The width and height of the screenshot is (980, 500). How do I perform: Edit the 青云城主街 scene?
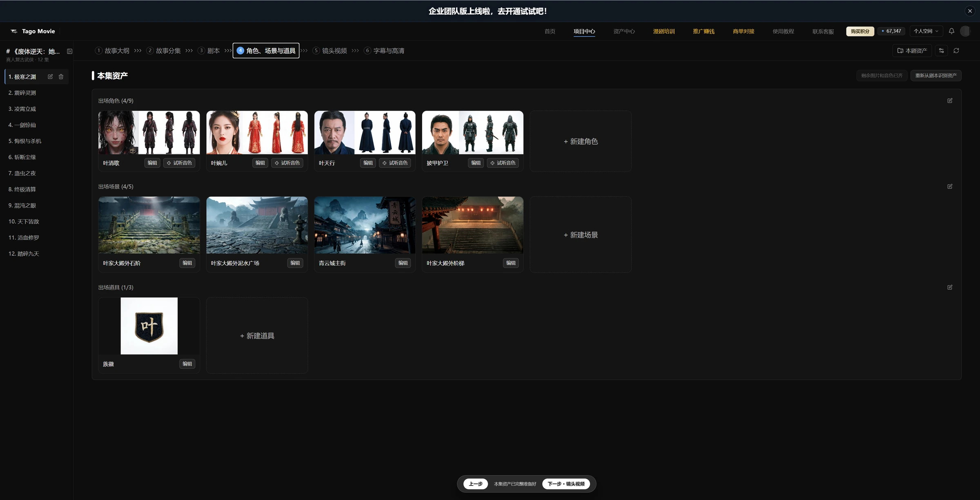click(403, 263)
